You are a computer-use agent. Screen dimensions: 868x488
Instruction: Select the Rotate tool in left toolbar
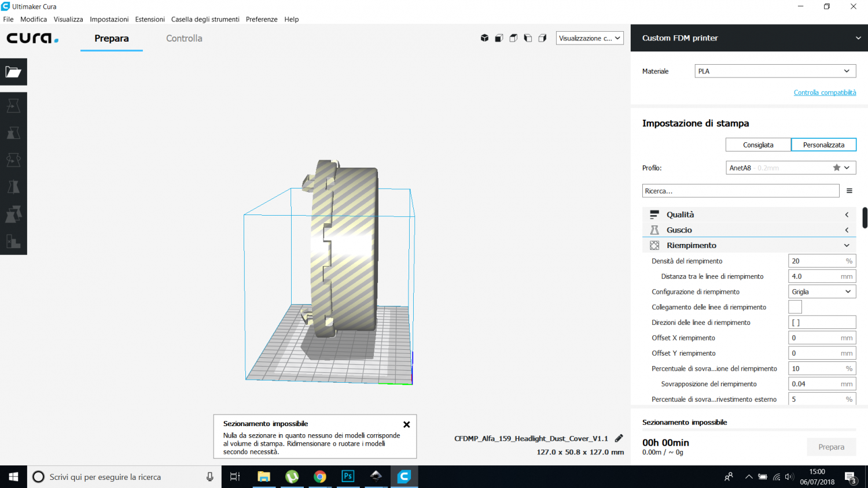coord(13,160)
